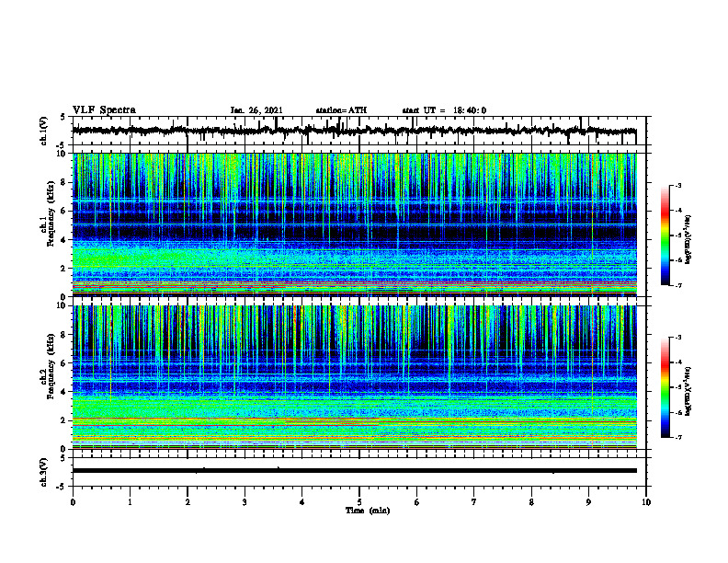The height and width of the screenshot is (563, 728).
Task: Click time axis tick label "9"
Action: 588,502
